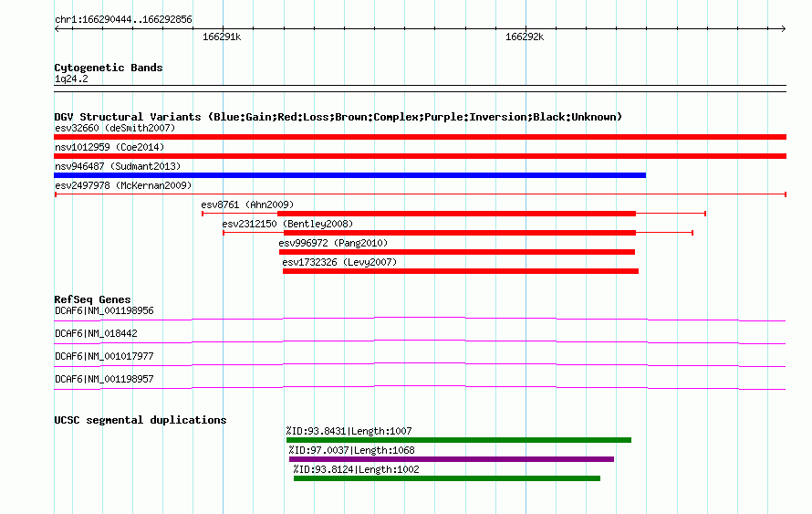Select the DGV Structural Variants track title
The height and width of the screenshot is (514, 812).
point(338,117)
